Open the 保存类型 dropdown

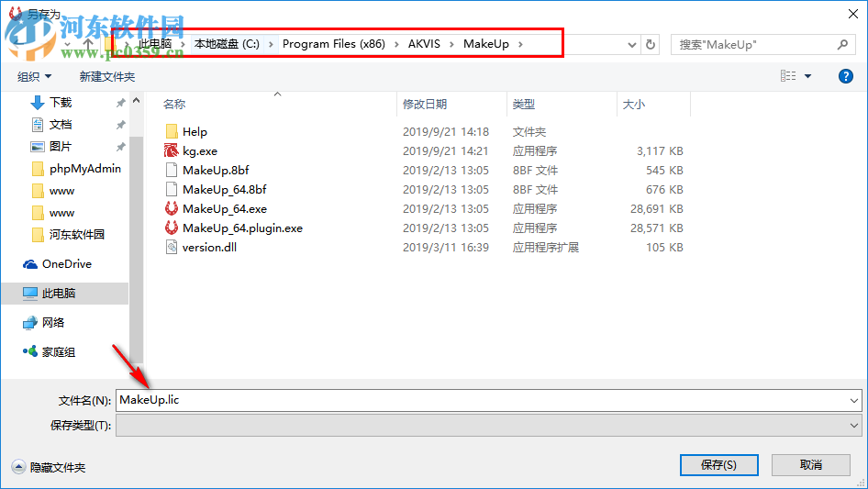pos(488,426)
